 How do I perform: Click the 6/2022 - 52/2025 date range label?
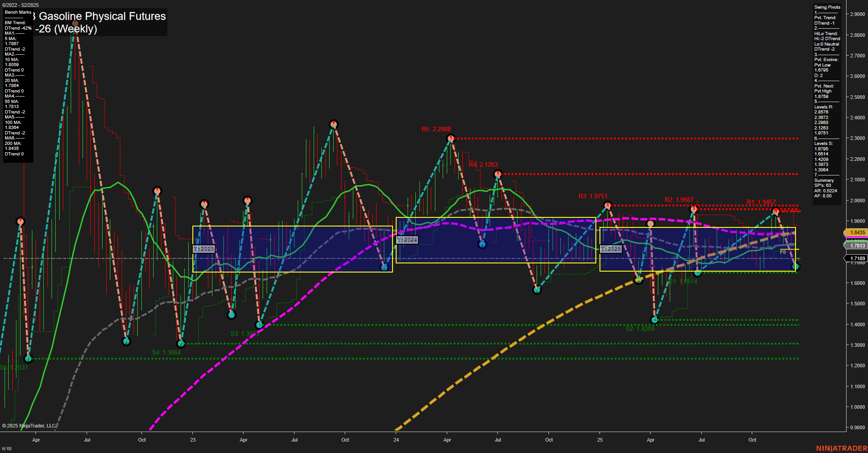click(21, 5)
